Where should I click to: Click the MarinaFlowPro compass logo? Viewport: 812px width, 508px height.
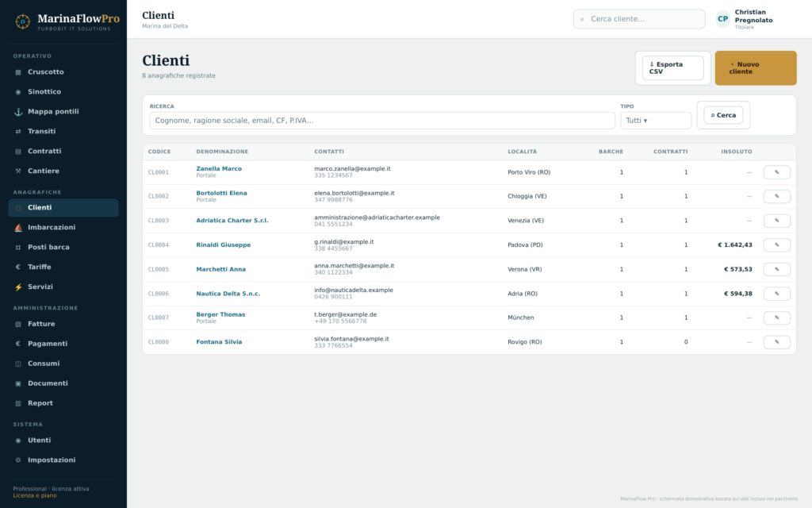23,21
